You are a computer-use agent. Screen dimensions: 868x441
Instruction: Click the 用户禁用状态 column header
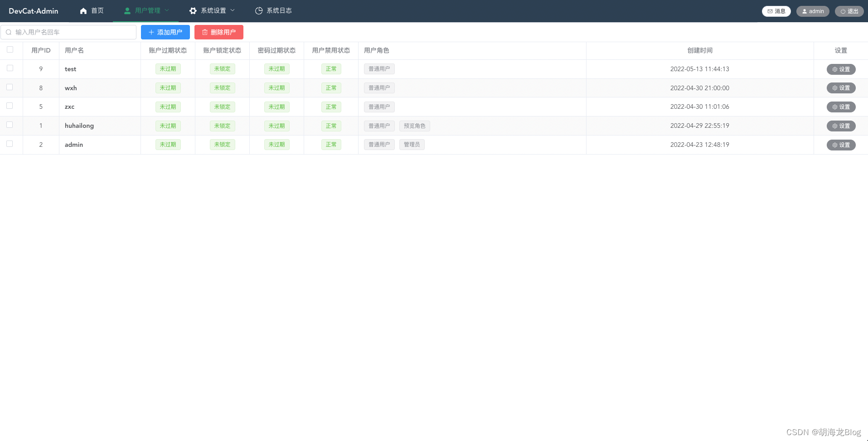coord(331,50)
